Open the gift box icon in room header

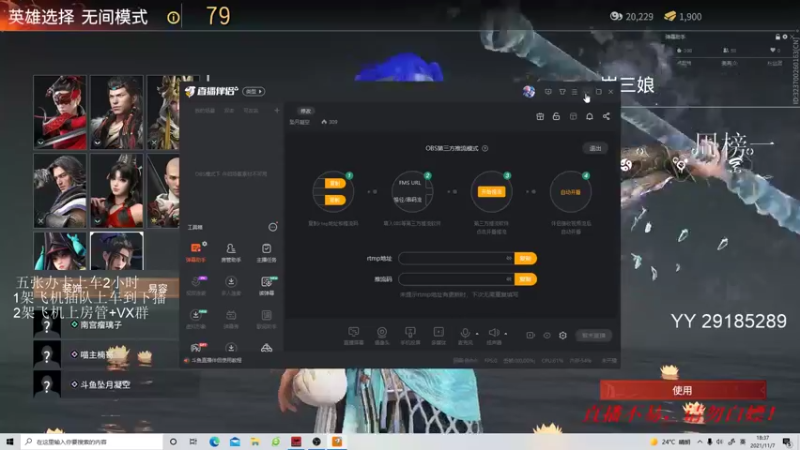[540, 116]
